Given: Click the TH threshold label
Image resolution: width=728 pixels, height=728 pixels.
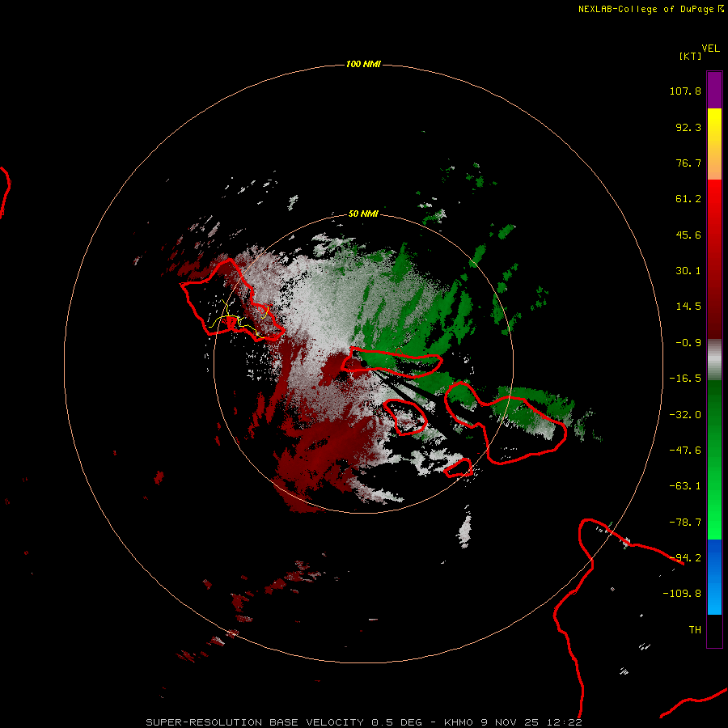Looking at the screenshot, I should tap(695, 630).
